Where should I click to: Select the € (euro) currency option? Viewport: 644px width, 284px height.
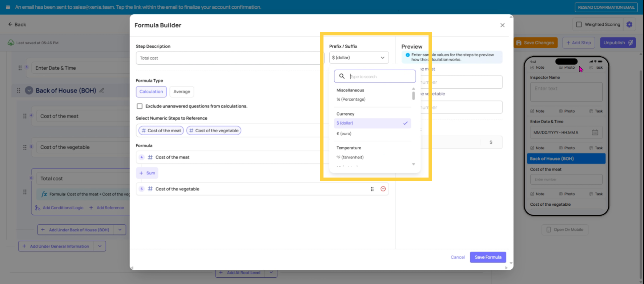pyautogui.click(x=344, y=134)
